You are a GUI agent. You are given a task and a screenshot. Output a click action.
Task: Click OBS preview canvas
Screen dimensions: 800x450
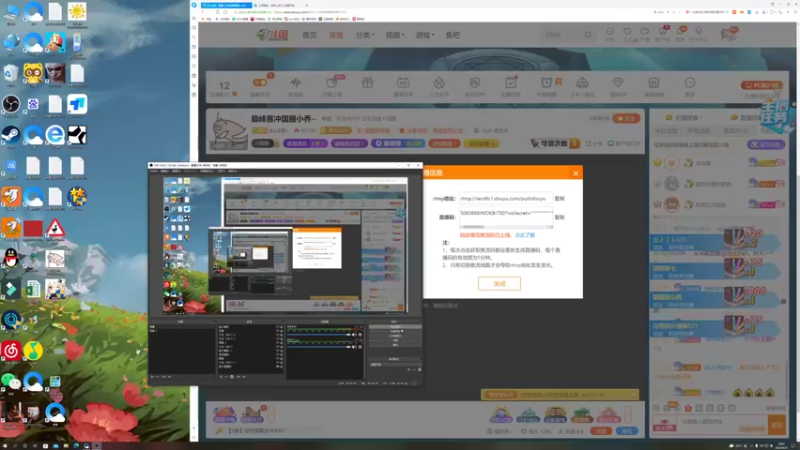click(285, 245)
